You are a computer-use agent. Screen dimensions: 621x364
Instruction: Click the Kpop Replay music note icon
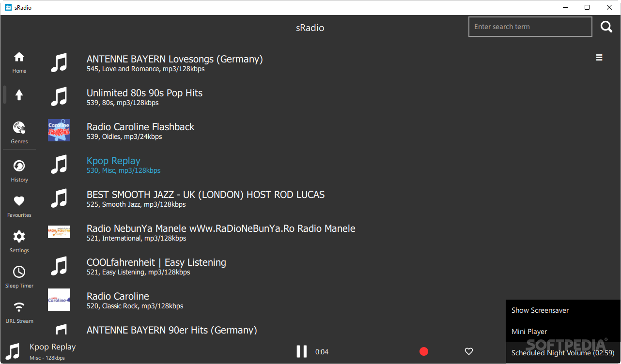tap(59, 164)
